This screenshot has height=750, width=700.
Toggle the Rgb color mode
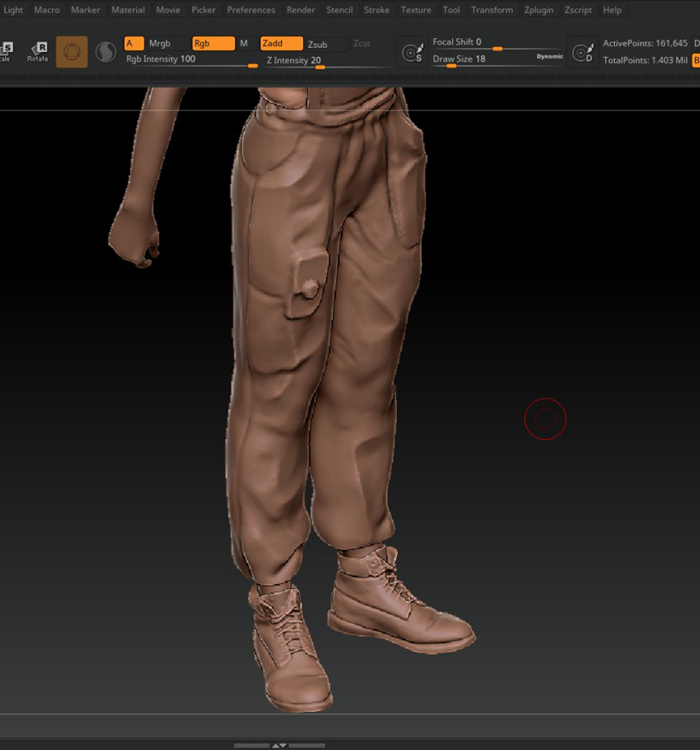tap(213, 43)
